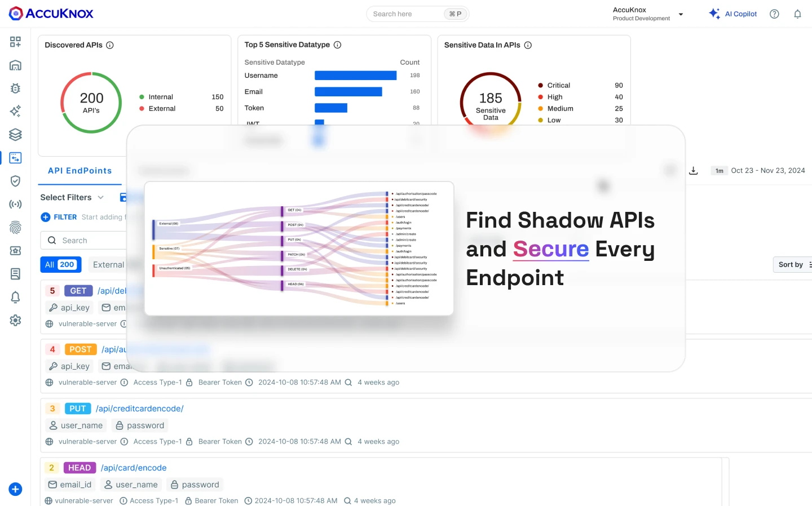Select the All 200 filter tab
This screenshot has height=506, width=812.
click(60, 264)
